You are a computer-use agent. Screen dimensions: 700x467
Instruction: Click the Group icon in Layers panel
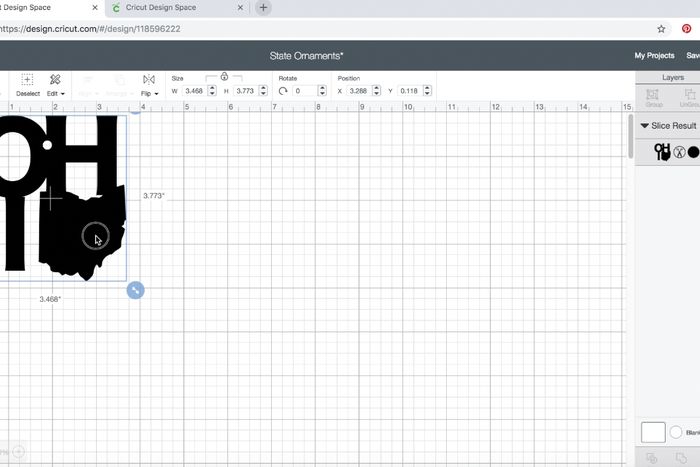[654, 97]
